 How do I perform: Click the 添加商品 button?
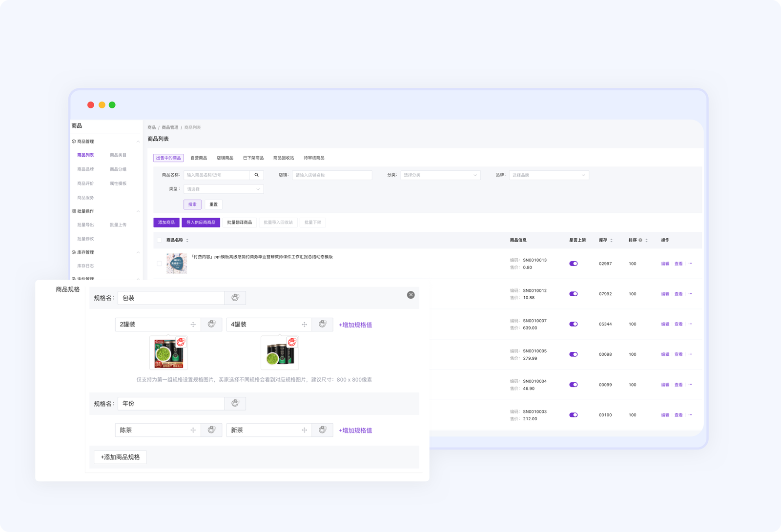(x=166, y=223)
